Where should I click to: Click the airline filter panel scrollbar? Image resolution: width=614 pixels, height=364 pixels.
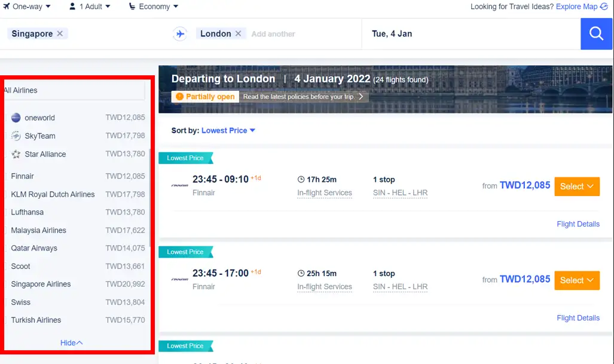click(x=150, y=198)
